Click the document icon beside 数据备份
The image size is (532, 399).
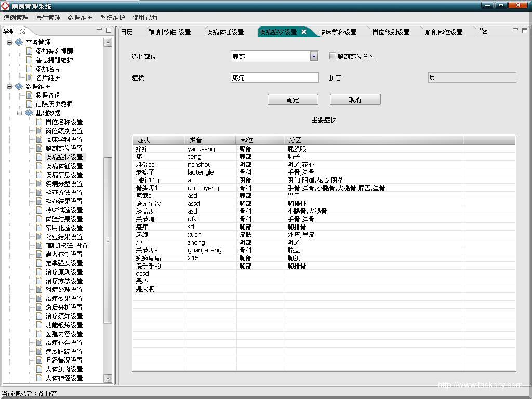(x=30, y=95)
